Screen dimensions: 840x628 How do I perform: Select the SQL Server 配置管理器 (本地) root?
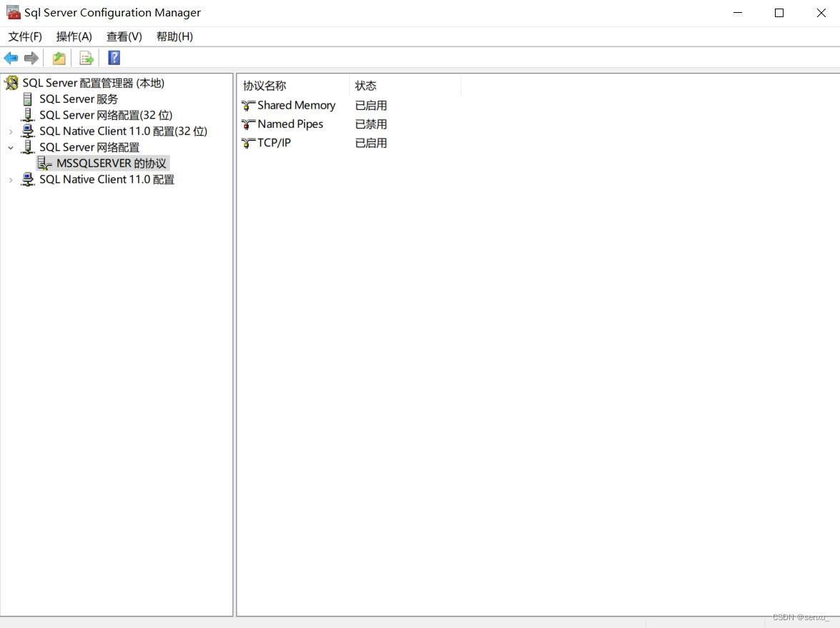tap(93, 83)
